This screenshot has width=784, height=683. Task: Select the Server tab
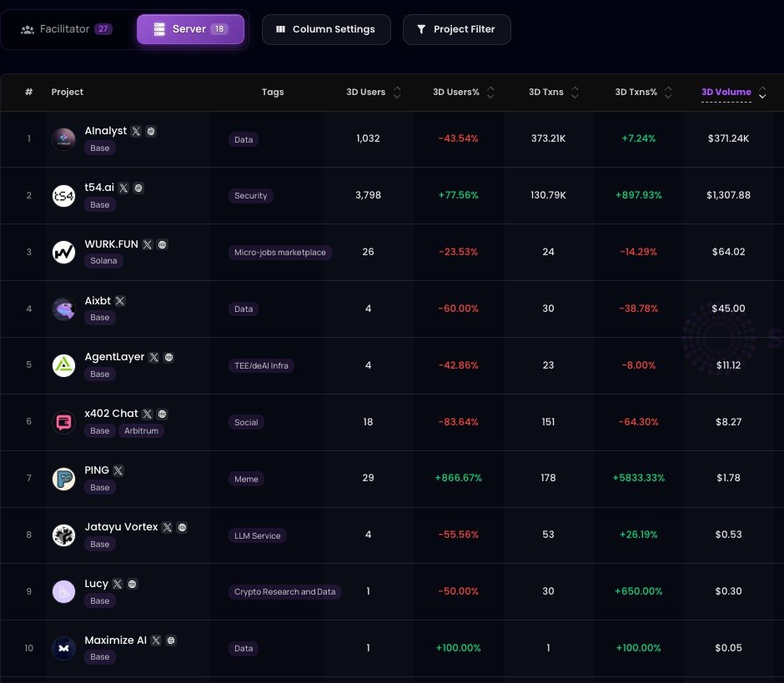(x=190, y=29)
